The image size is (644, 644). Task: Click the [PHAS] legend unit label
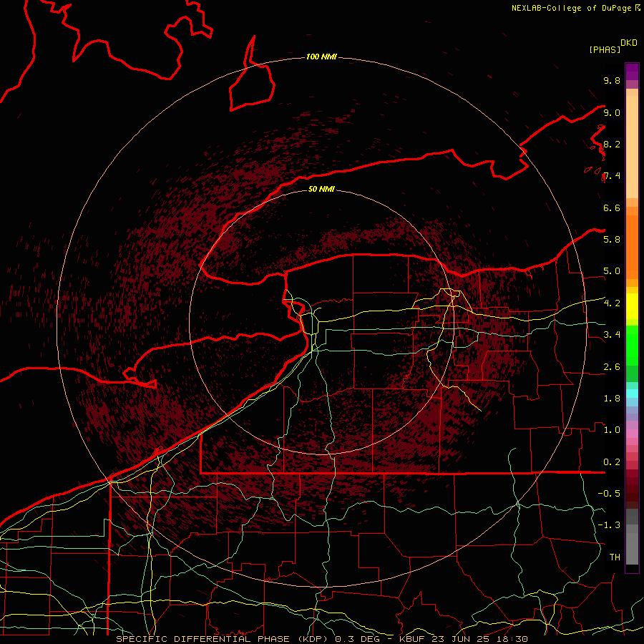click(x=605, y=49)
